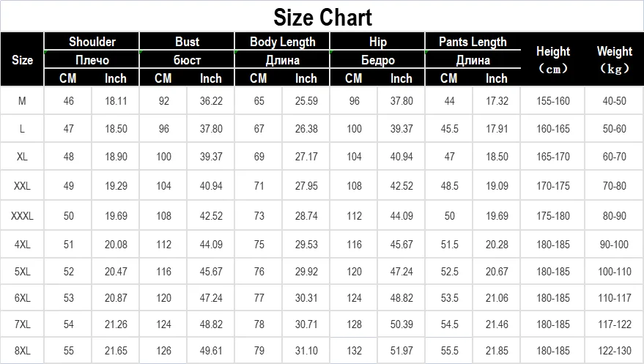Select the Body Length column header
This screenshot has width=644, height=364.
click(x=282, y=42)
